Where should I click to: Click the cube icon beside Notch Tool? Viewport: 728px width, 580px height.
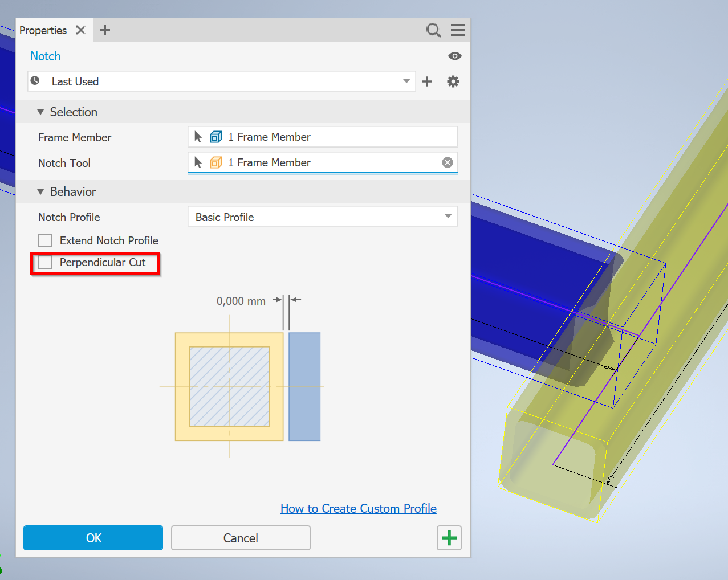click(215, 162)
